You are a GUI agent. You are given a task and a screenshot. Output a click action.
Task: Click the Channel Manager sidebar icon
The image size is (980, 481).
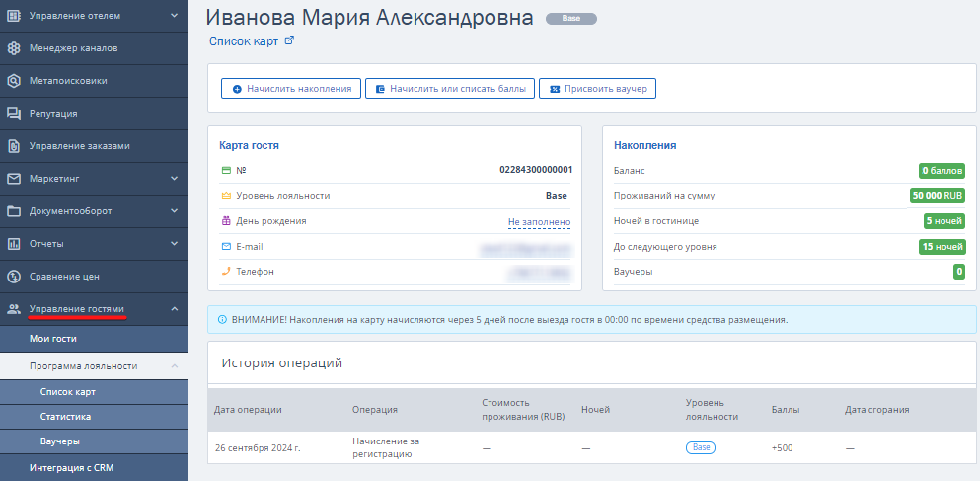[14, 48]
